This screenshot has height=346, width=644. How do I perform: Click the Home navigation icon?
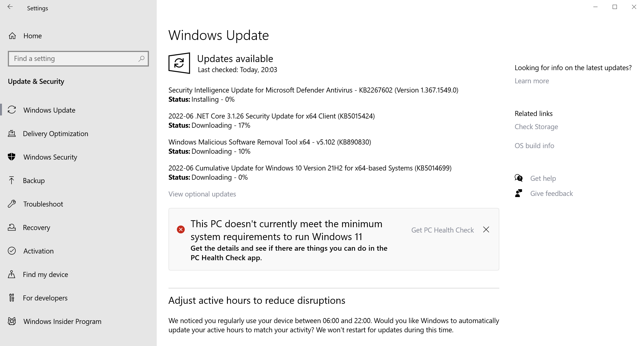(12, 36)
